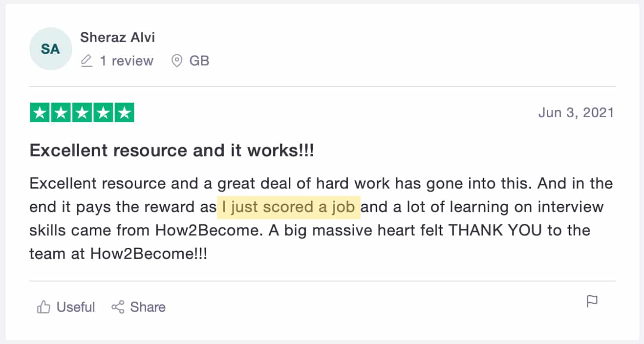The height and width of the screenshot is (344, 644).
Task: Click the second green rating star
Action: [61, 113]
